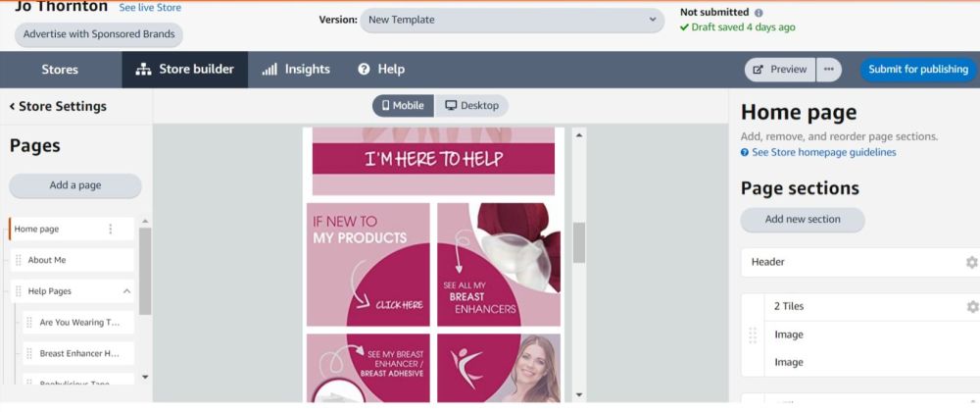This screenshot has height=412, width=980.
Task: Open Home page three-dot options menu
Action: click(111, 229)
